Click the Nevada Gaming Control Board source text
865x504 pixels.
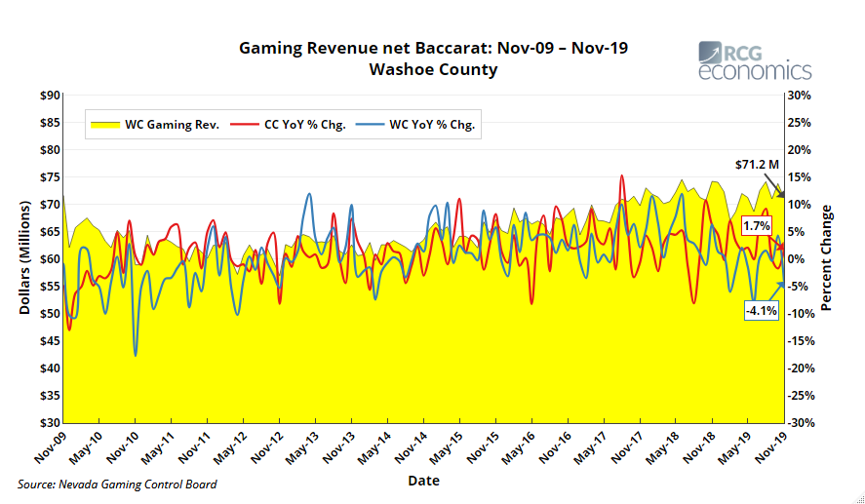pos(117,485)
